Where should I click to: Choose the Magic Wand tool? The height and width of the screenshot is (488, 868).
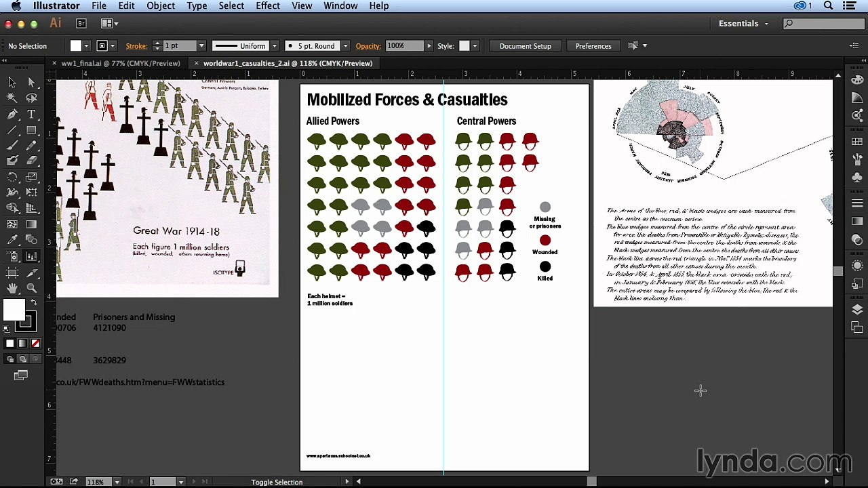click(x=12, y=98)
